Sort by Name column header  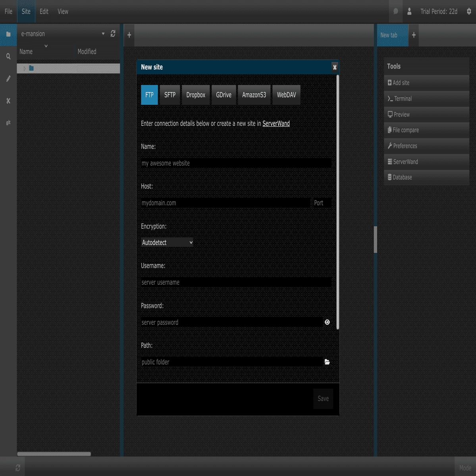pyautogui.click(x=26, y=52)
